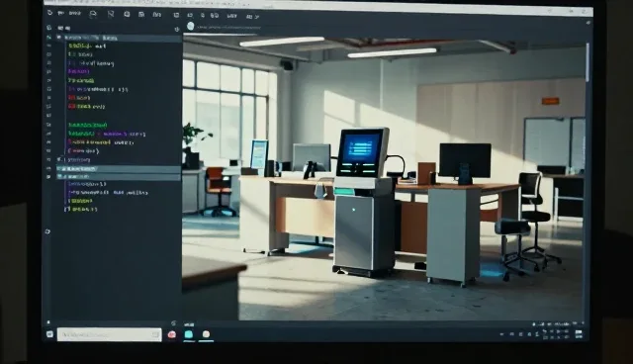Image resolution: width=633 pixels, height=364 pixels.
Task: Click the speech-bubble icon in the top toolbar
Action: pos(93,14)
